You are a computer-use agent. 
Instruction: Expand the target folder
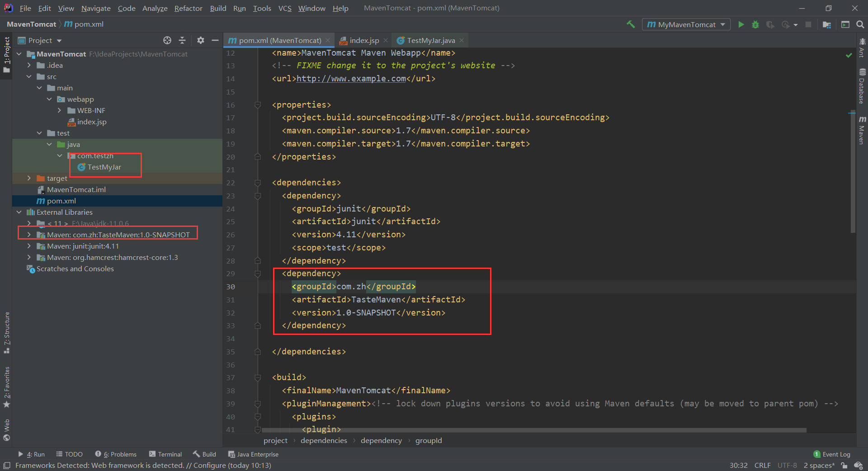29,178
